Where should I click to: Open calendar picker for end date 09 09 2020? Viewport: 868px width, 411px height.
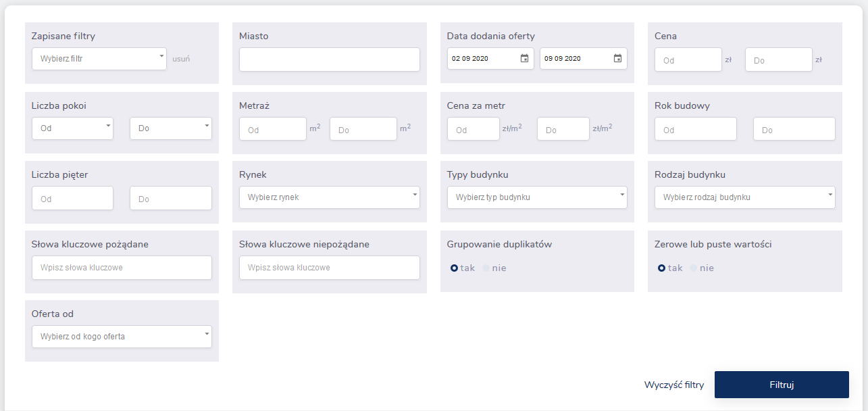[x=617, y=59]
